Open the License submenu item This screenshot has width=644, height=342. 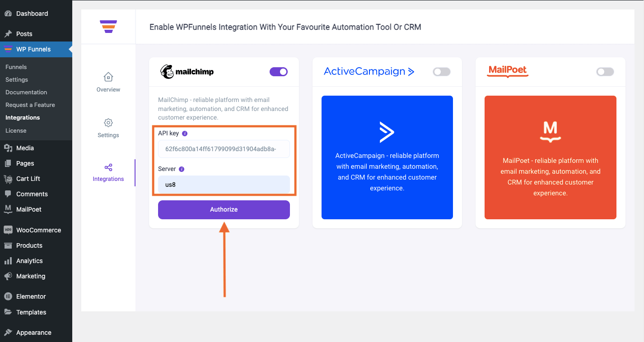pos(16,130)
